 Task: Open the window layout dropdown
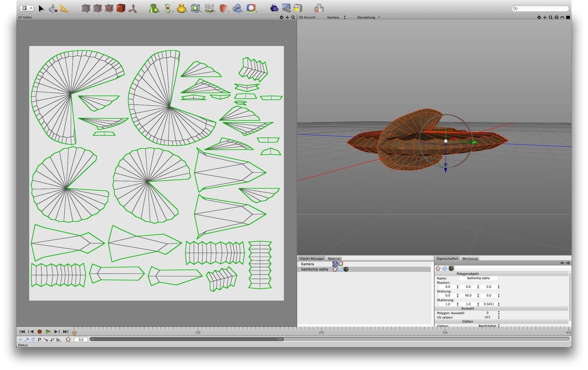point(27,8)
